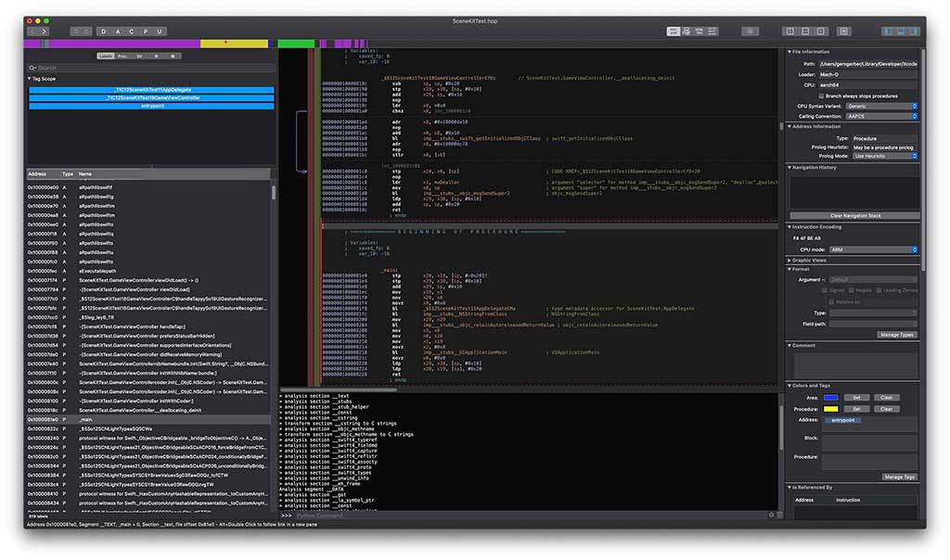Mark selection as Procedure with P button

click(x=146, y=32)
